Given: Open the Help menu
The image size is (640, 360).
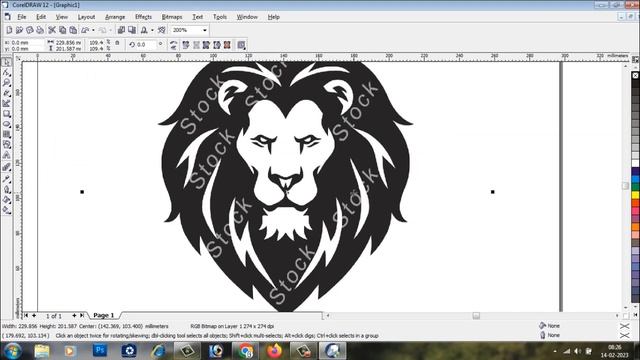Looking at the screenshot, I should pyautogui.click(x=273, y=17).
